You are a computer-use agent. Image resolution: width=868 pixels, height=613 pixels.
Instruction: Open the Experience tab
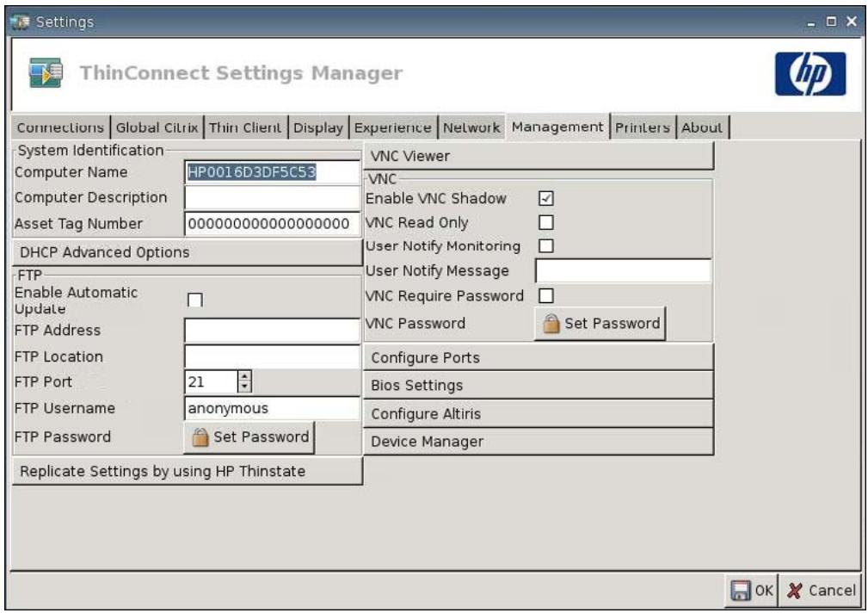pyautogui.click(x=392, y=127)
